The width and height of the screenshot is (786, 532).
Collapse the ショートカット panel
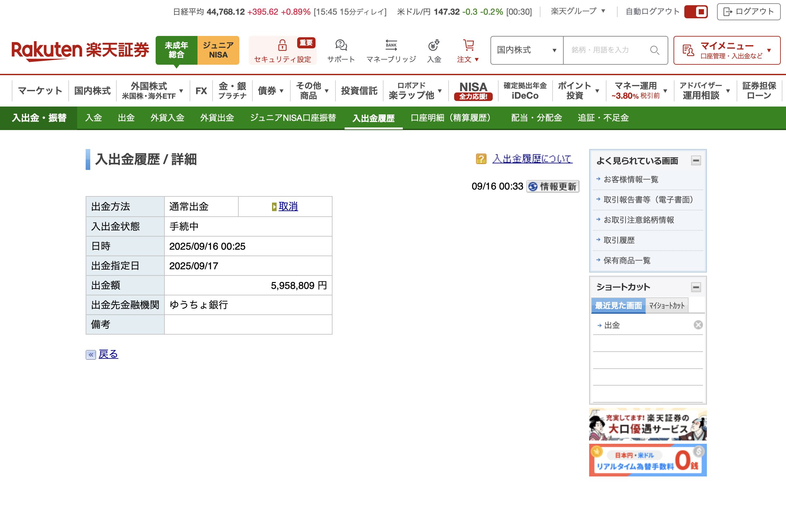tap(696, 287)
